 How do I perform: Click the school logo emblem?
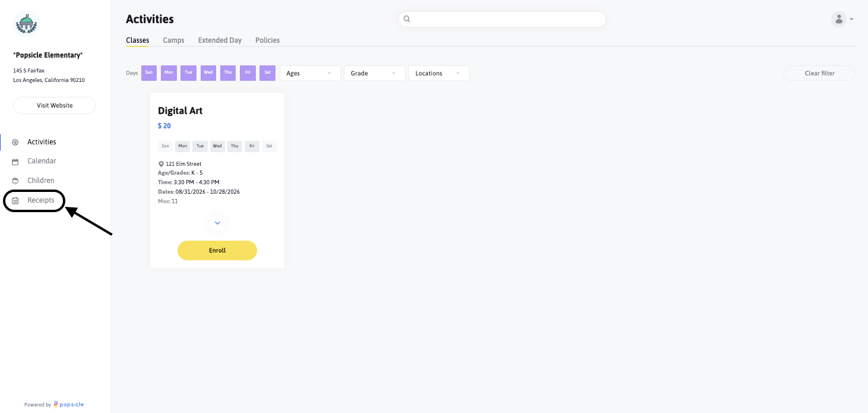pyautogui.click(x=26, y=25)
